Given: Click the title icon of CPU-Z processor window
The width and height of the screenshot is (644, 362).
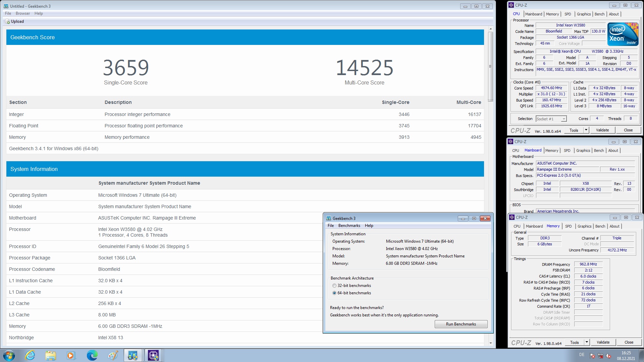Looking at the screenshot, I should [511, 5].
